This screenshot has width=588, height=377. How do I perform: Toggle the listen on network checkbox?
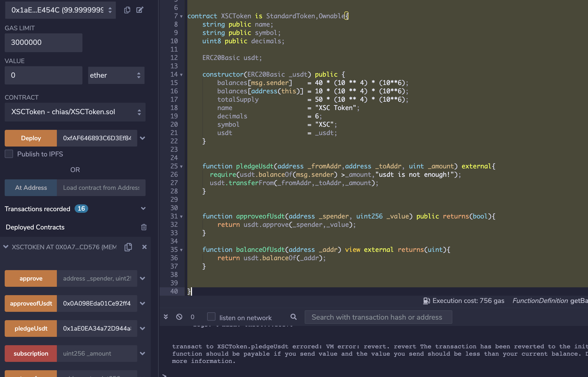211,317
